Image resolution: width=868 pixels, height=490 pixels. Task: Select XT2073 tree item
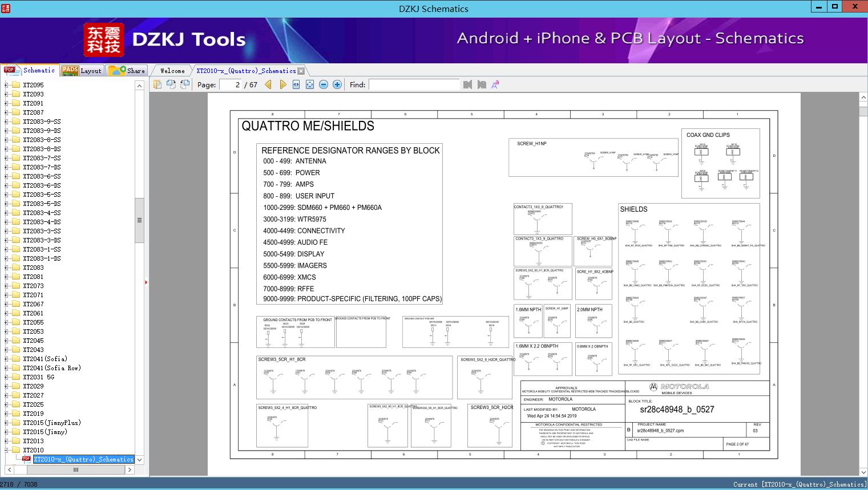33,286
